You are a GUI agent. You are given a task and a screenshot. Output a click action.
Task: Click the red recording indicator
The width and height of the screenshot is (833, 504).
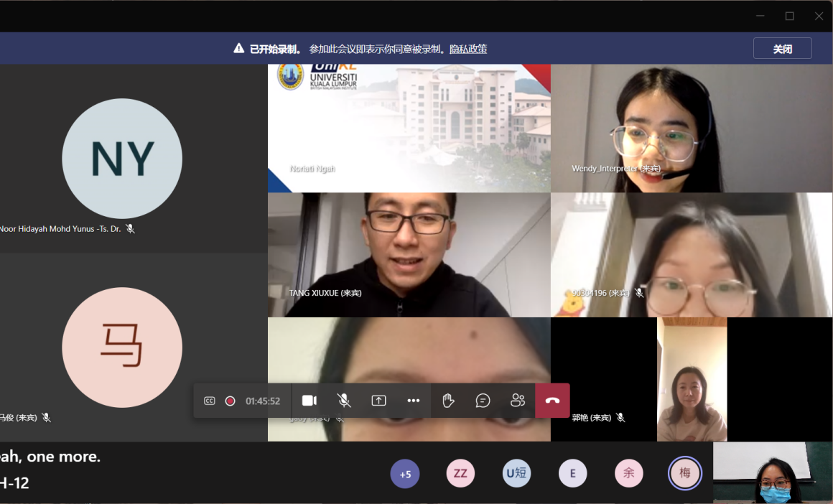(230, 401)
